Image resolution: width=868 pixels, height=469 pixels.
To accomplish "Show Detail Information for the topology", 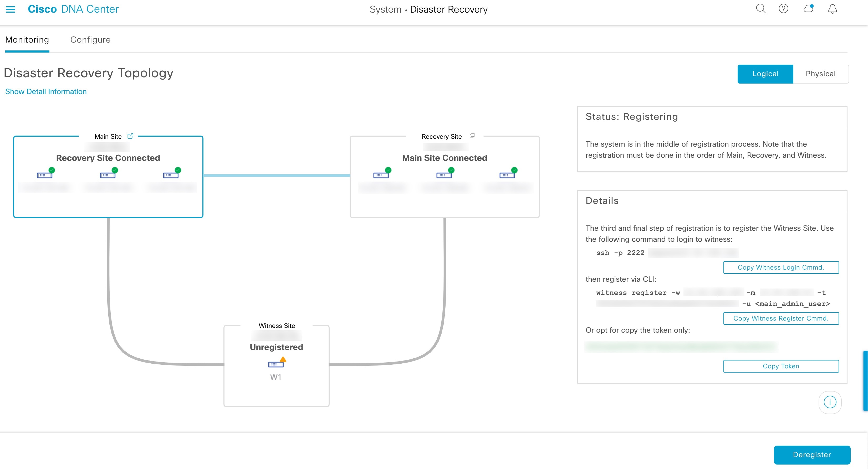I will click(46, 91).
